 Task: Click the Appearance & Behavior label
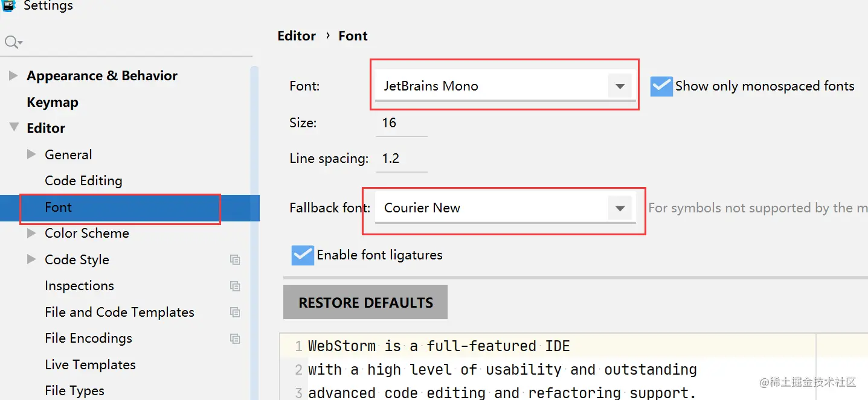[x=102, y=76]
